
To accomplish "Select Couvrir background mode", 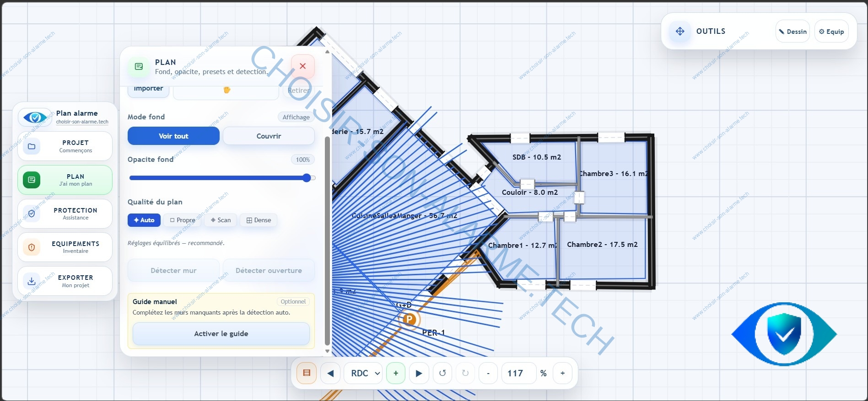I will 269,136.
